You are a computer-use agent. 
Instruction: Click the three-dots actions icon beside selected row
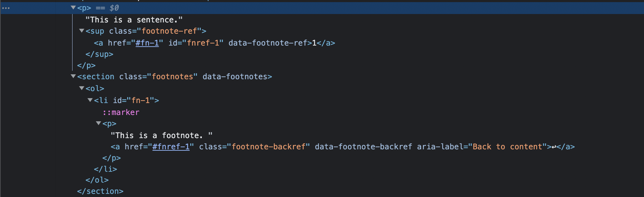coord(6,8)
